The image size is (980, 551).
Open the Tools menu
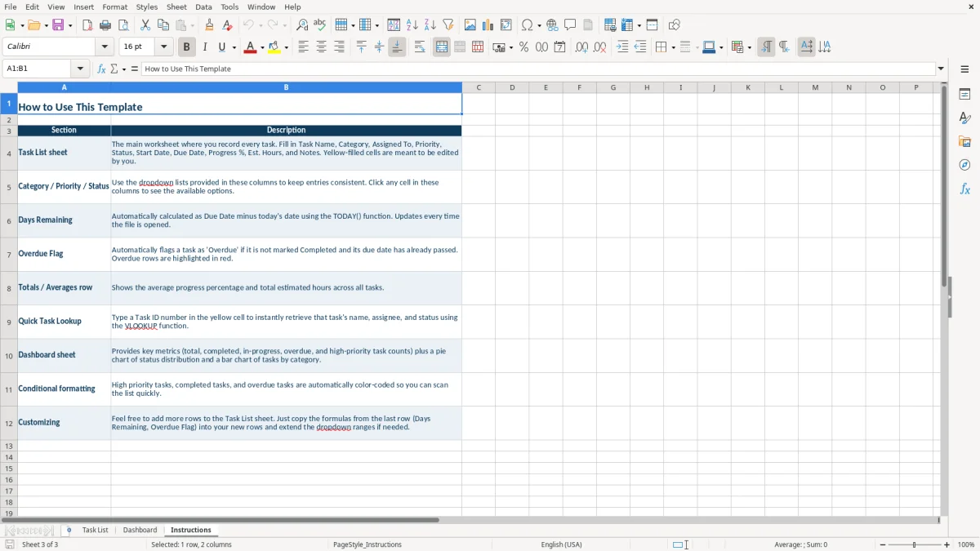point(229,7)
